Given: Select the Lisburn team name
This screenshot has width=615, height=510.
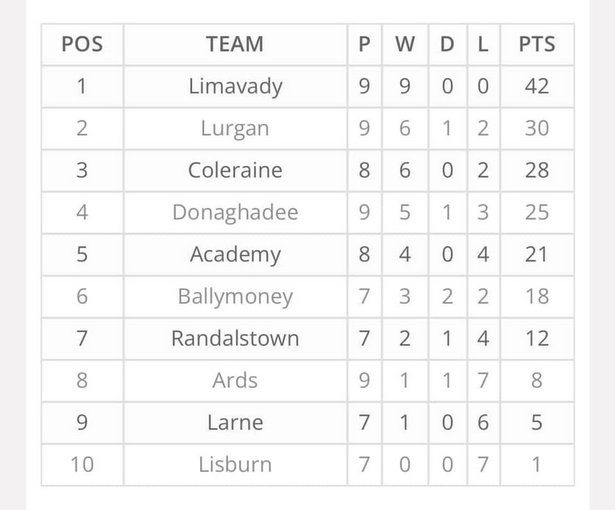Looking at the screenshot, I should (235, 464).
